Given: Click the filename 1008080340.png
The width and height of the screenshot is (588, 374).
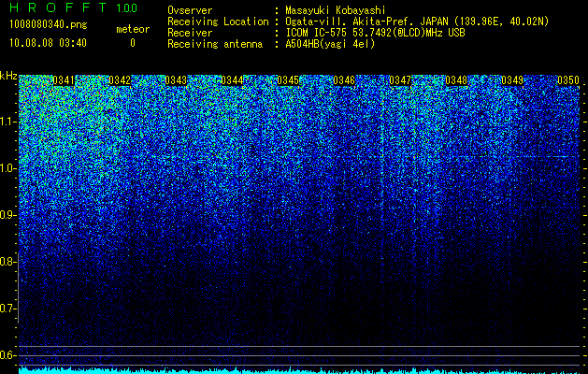Looking at the screenshot, I should coord(49,25).
